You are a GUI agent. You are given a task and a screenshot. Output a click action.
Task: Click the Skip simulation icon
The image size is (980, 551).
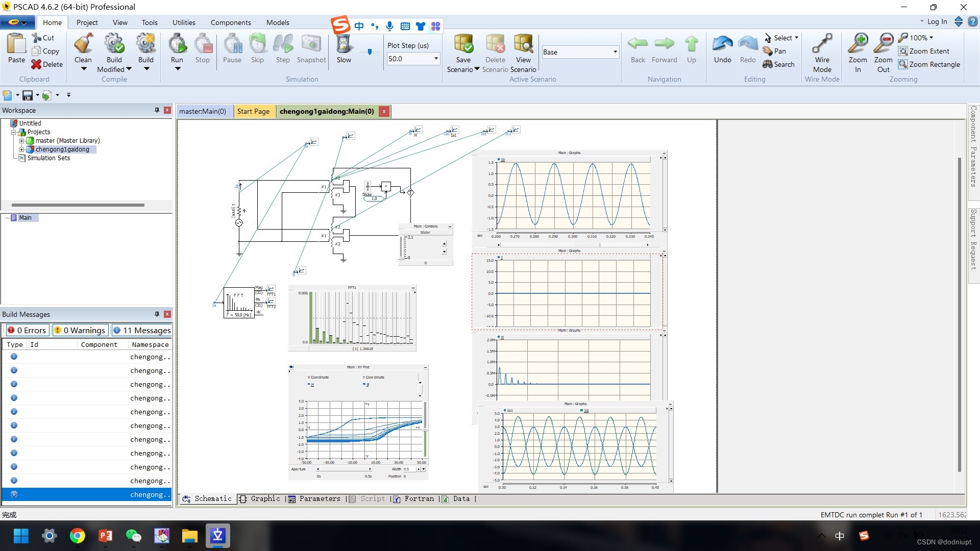click(257, 44)
